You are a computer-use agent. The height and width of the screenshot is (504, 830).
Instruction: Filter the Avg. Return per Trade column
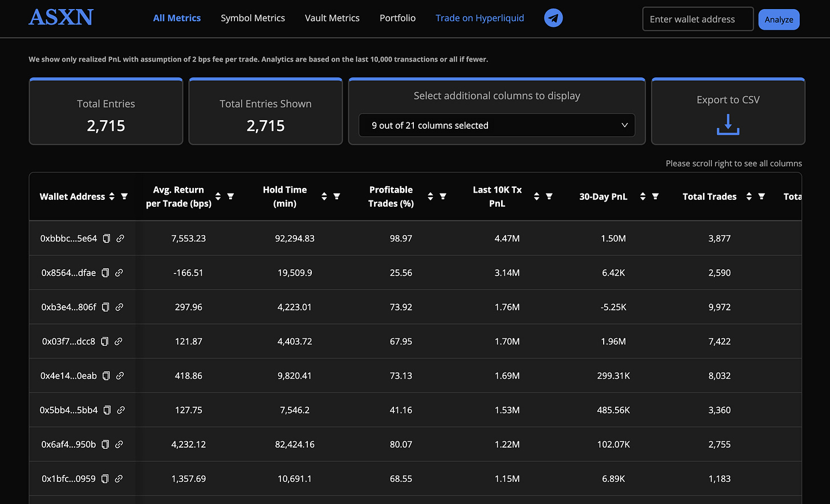pos(230,196)
